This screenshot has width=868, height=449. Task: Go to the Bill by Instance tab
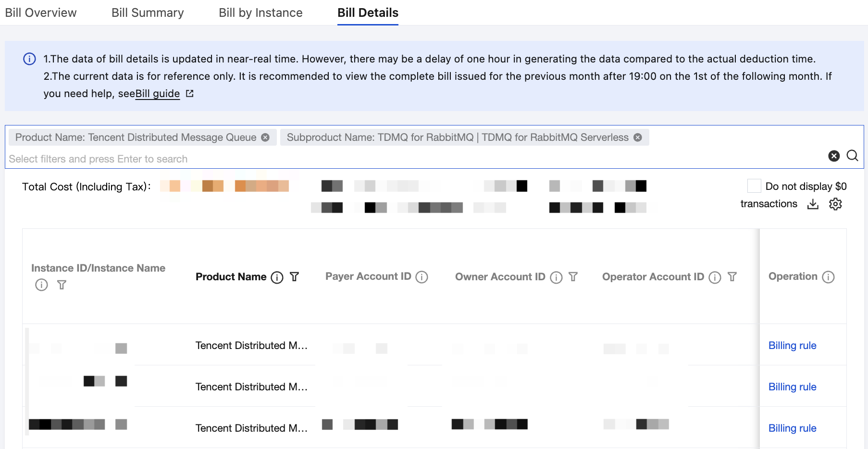(x=260, y=12)
